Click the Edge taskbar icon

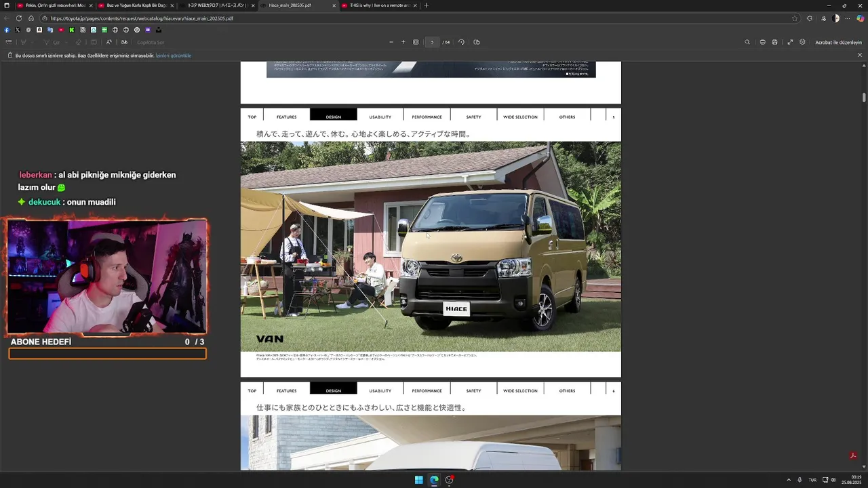click(434, 480)
